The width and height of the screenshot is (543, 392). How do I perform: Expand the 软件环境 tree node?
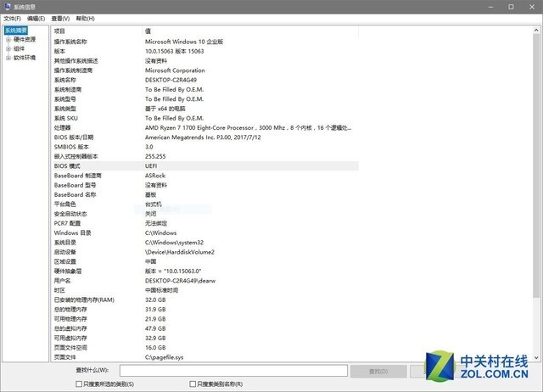pyautogui.click(x=8, y=58)
